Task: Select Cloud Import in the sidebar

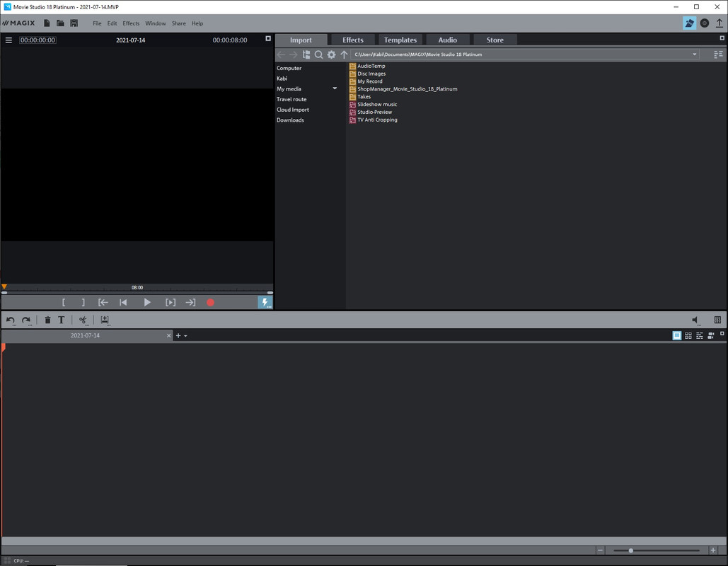Action: pos(292,110)
